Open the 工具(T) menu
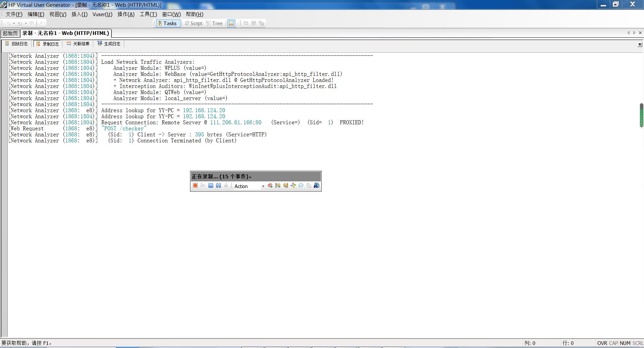 tap(148, 14)
